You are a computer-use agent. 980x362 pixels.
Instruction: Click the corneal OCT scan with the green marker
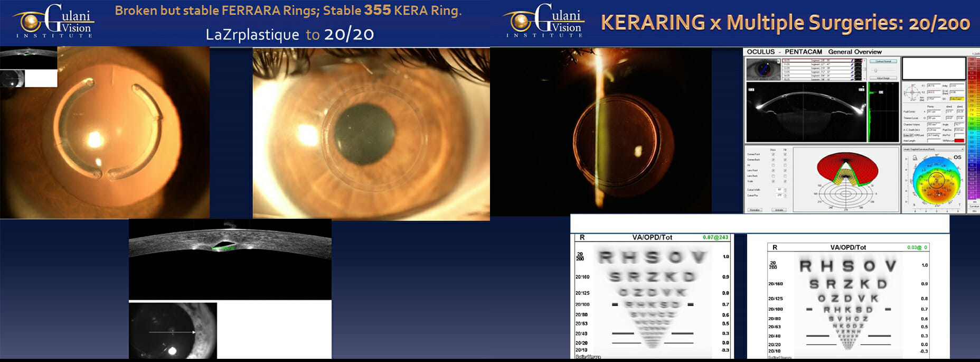(x=230, y=259)
